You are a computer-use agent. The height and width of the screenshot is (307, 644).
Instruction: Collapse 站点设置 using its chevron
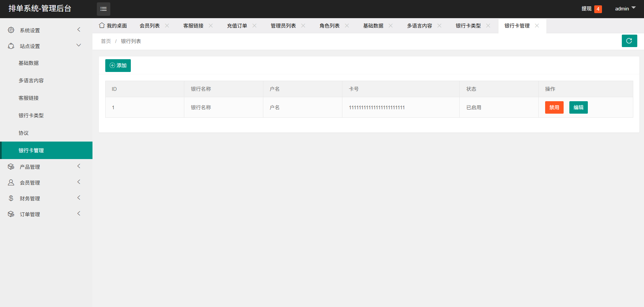79,45
